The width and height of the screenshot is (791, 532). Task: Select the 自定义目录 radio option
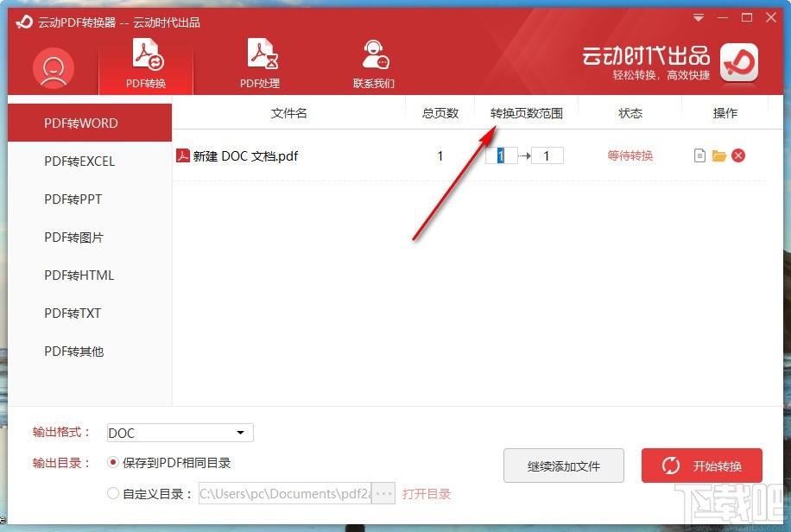click(112, 493)
